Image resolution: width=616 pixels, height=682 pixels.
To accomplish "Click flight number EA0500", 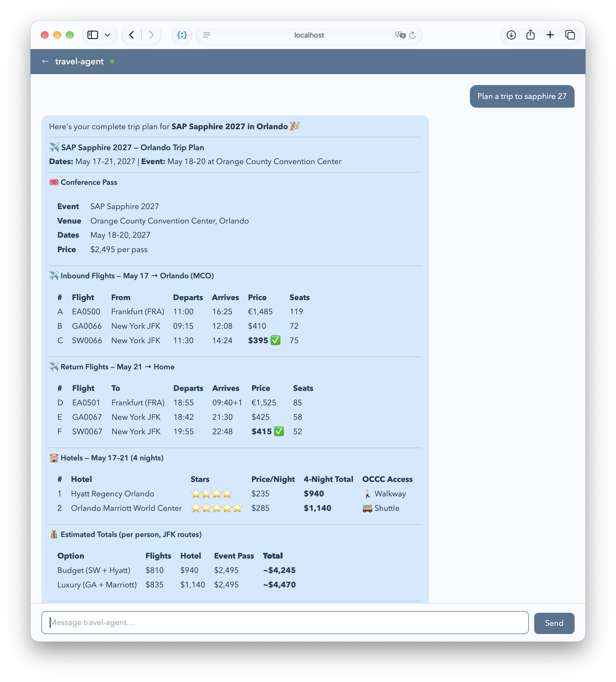I will pos(86,311).
